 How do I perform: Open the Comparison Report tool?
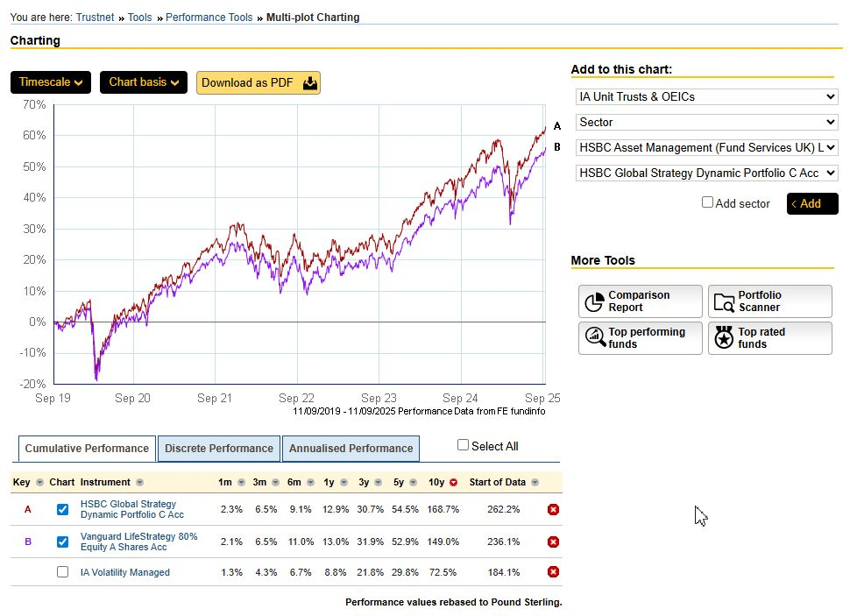(641, 301)
